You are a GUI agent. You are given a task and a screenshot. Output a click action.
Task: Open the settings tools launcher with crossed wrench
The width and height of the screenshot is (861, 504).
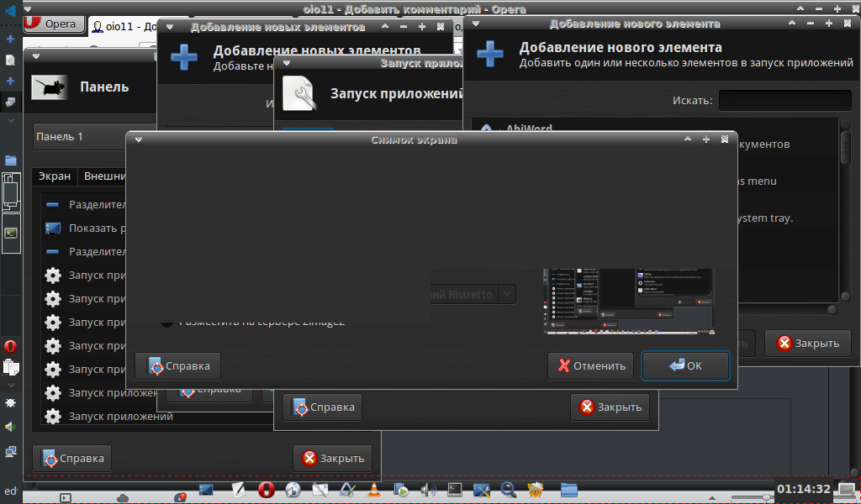point(482,489)
